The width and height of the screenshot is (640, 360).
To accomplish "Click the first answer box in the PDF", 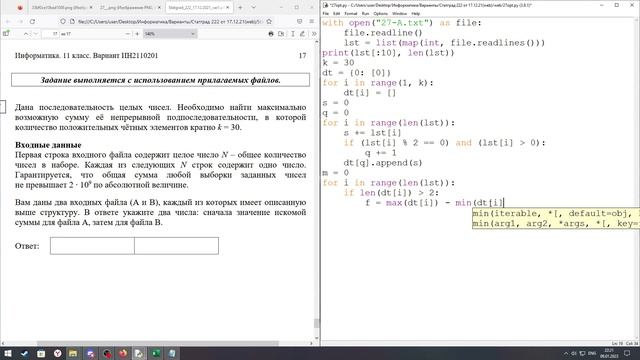I will coord(92,246).
